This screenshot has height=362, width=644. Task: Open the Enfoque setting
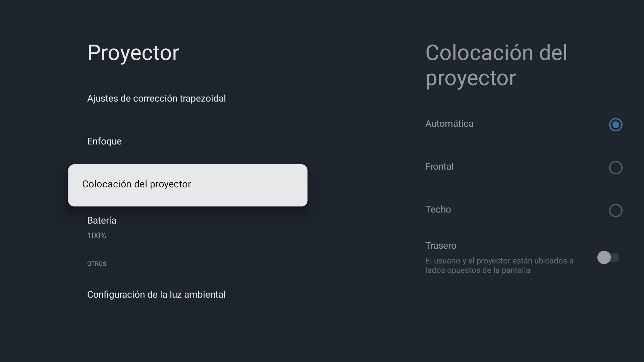(x=104, y=141)
